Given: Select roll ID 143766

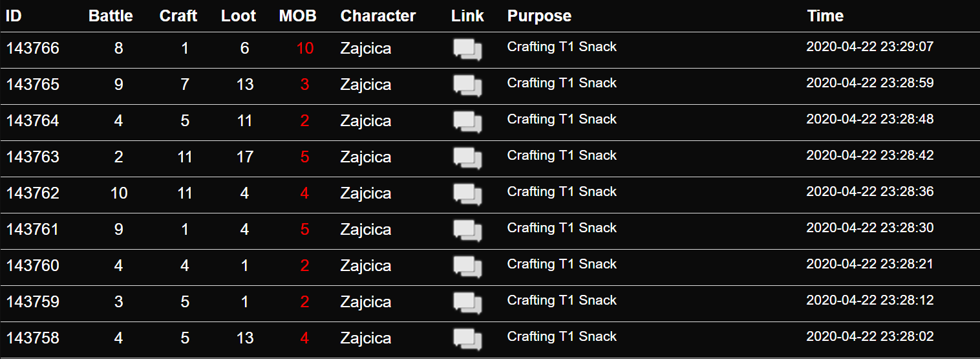Looking at the screenshot, I should tap(32, 49).
